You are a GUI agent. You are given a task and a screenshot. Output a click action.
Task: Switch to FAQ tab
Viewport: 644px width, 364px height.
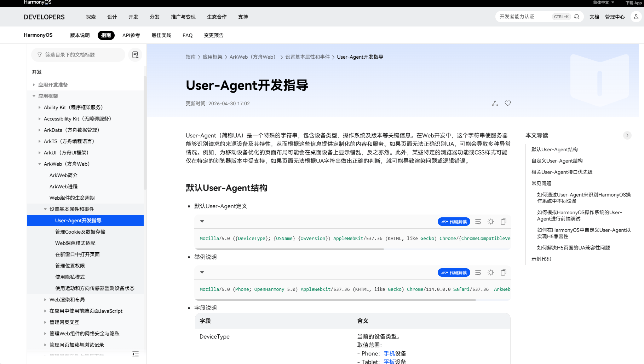[188, 35]
